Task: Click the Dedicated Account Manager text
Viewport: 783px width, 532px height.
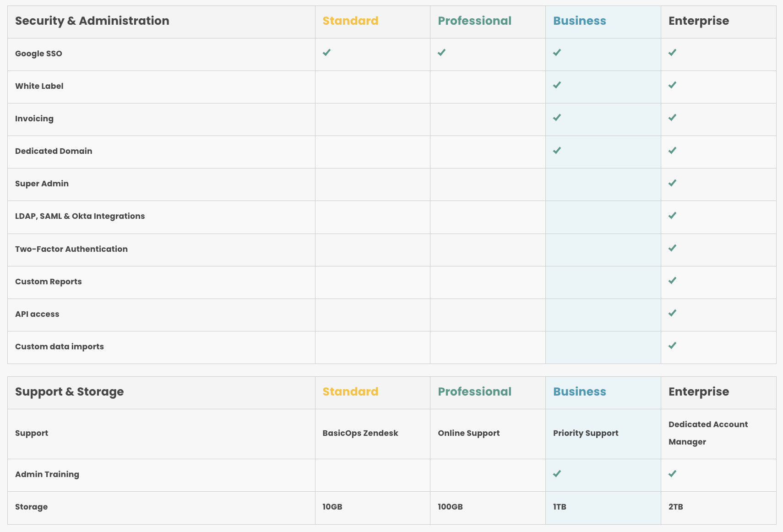Action: (x=708, y=433)
